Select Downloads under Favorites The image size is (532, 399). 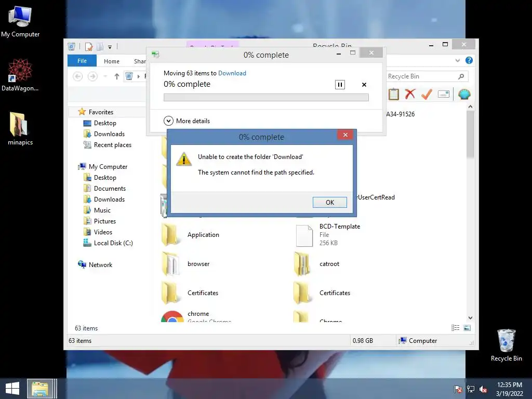[109, 134]
